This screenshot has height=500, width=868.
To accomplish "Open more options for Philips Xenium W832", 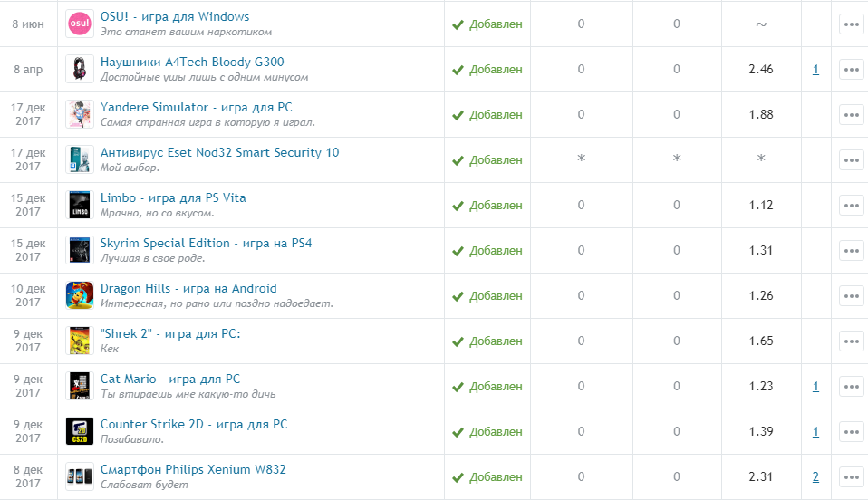I will [x=852, y=476].
